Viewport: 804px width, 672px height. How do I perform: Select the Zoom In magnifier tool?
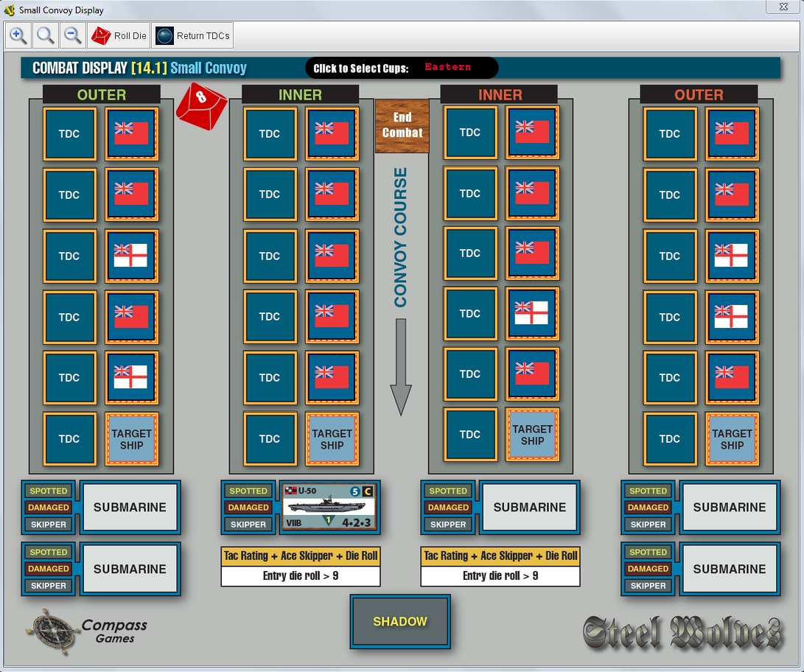(x=18, y=35)
